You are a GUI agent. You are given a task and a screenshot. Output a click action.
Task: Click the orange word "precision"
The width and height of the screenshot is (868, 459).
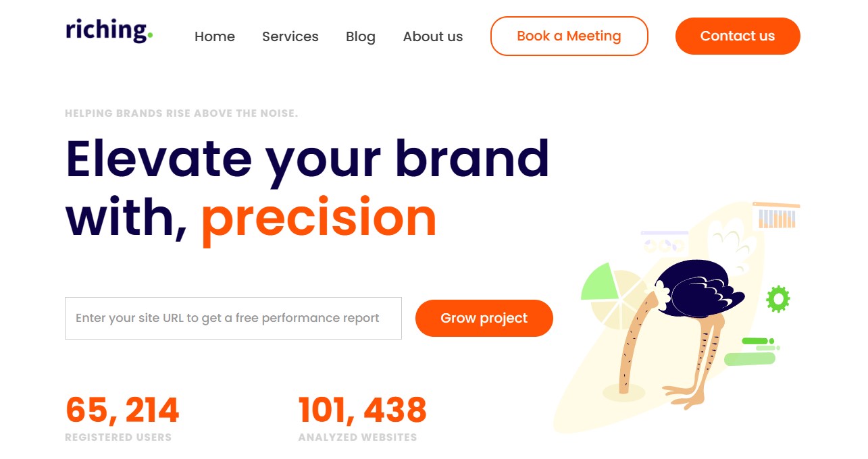click(319, 217)
